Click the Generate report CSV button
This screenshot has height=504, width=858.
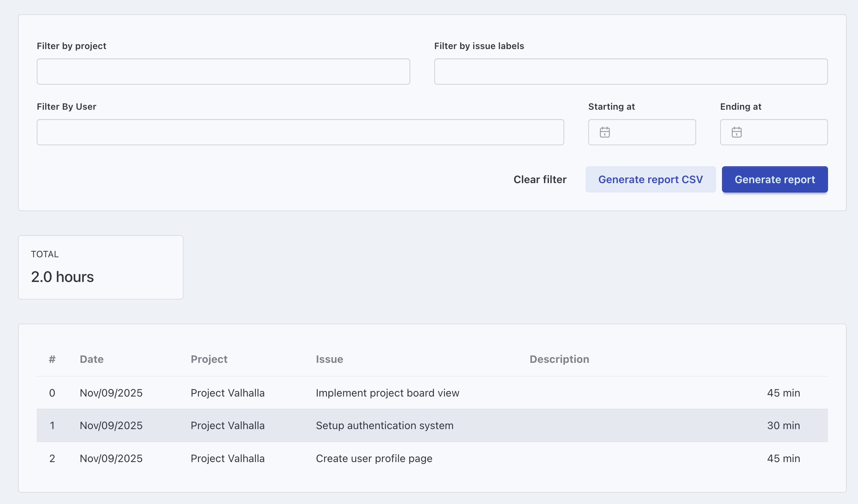coord(650,179)
